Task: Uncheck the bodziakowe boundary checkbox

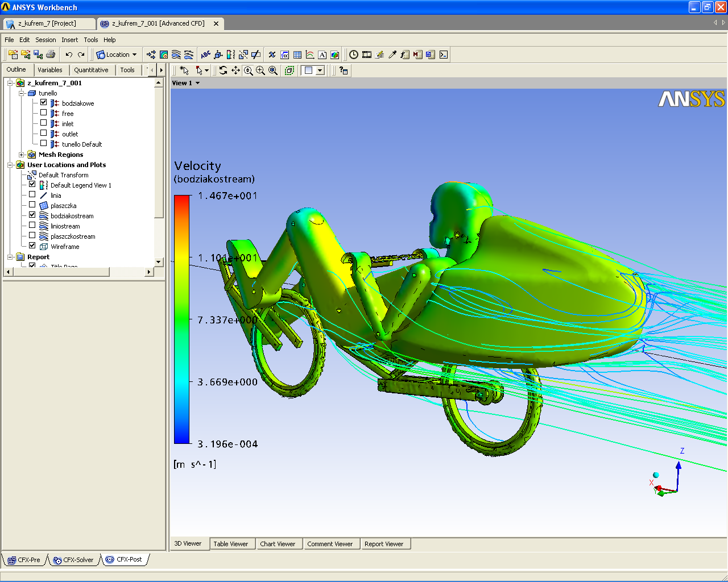Action: tap(44, 103)
